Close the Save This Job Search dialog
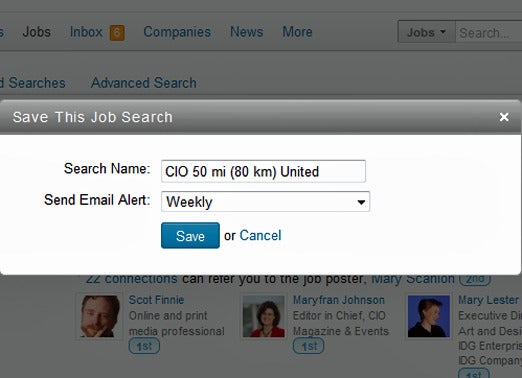The height and width of the screenshot is (378, 522). [x=504, y=117]
